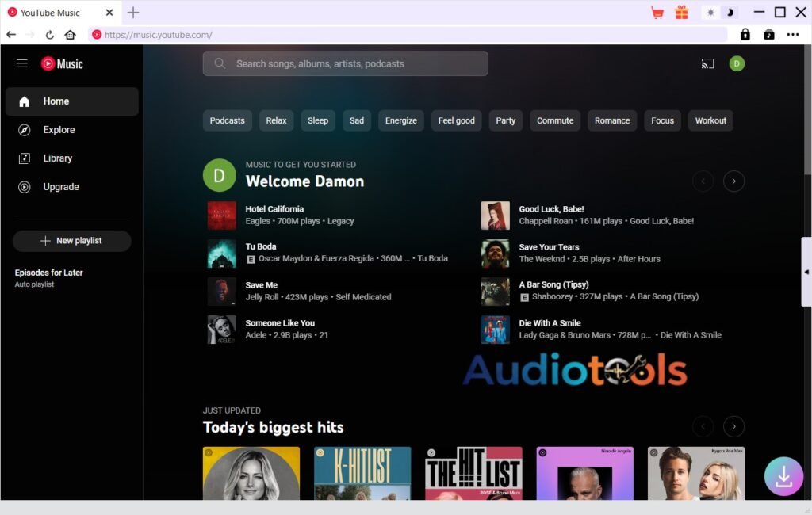Open Chappell Roan artist link

click(x=546, y=221)
